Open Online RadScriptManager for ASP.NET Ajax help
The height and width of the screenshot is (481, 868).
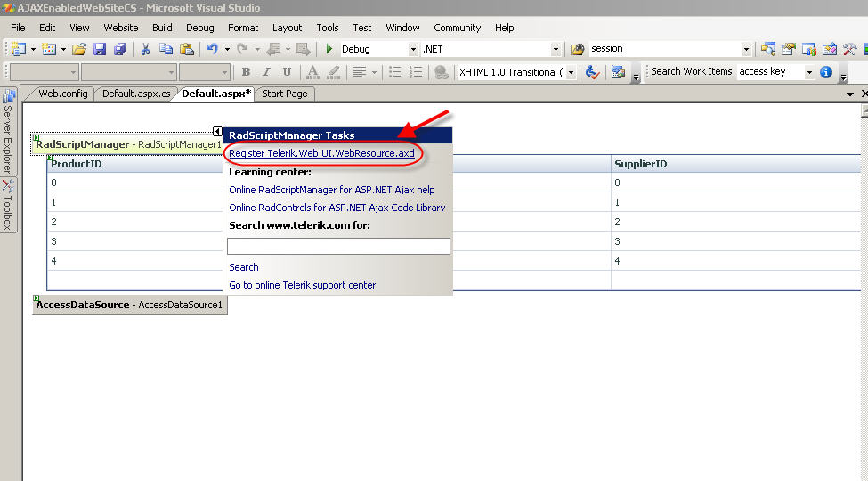pos(332,190)
